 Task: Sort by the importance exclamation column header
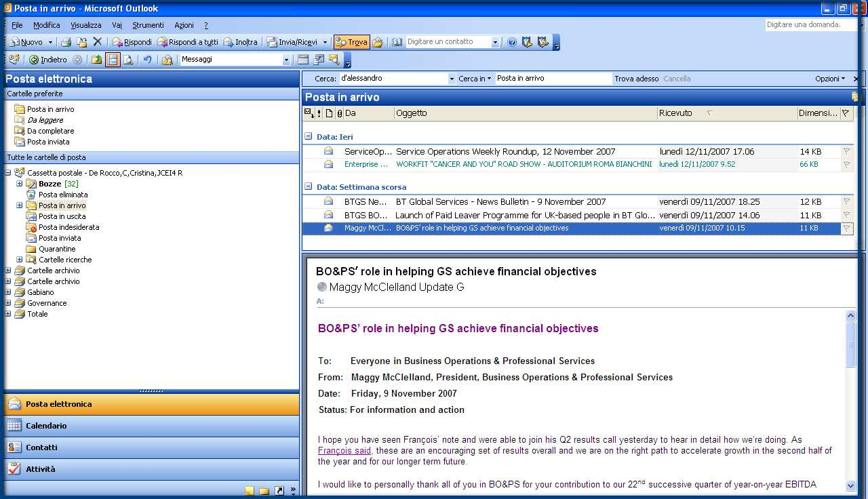click(319, 113)
